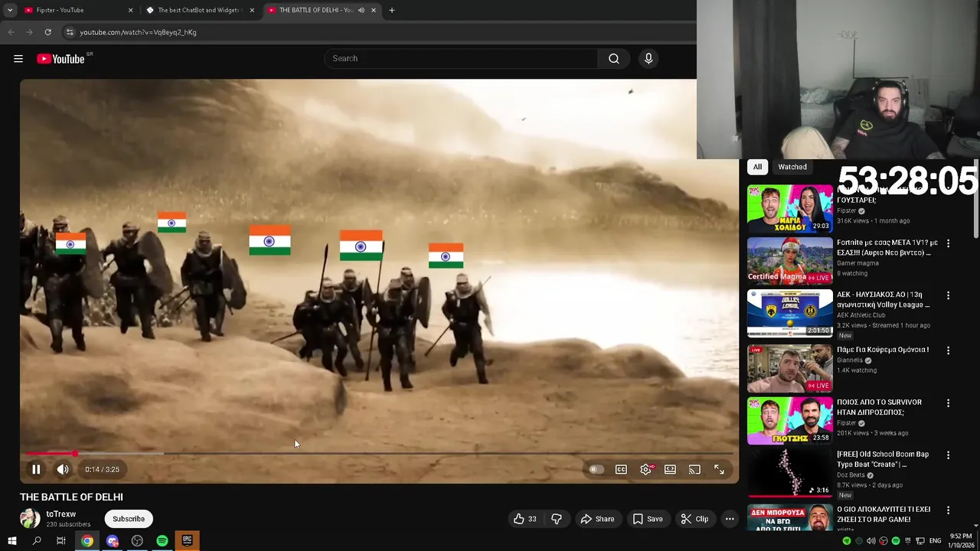
Task: Open Certified Magma live stream thumbnail
Action: 789,261
